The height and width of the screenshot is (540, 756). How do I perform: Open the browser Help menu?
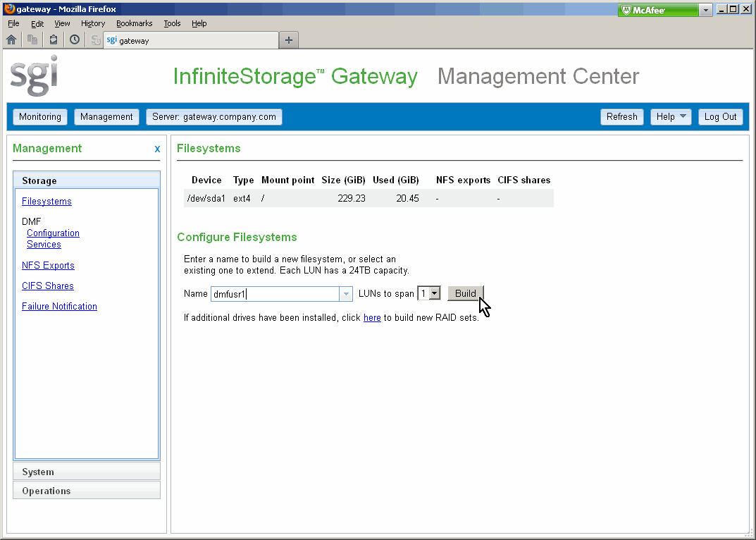pyautogui.click(x=199, y=23)
